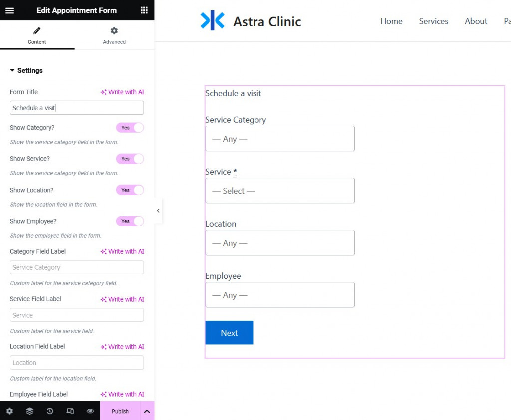Click Write with AI next to Form Title

click(122, 92)
